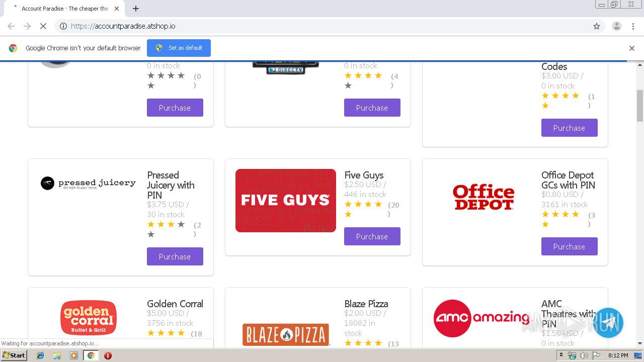
Task: Click Purchase on the $3.00 Codes card
Action: tap(570, 128)
